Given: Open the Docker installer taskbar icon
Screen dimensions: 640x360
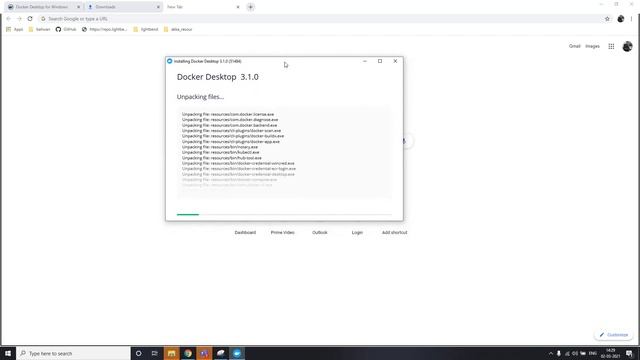Looking at the screenshot, I should (237, 353).
